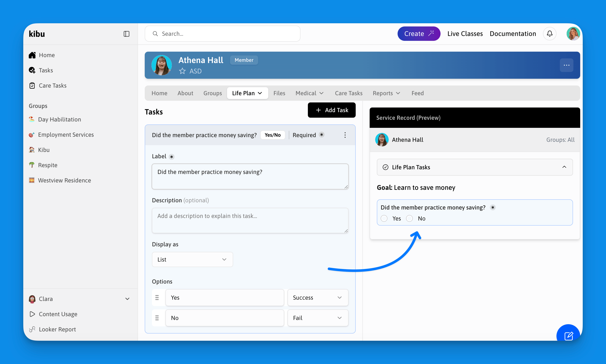
Task: Click into the Label text area
Action: pos(250,176)
